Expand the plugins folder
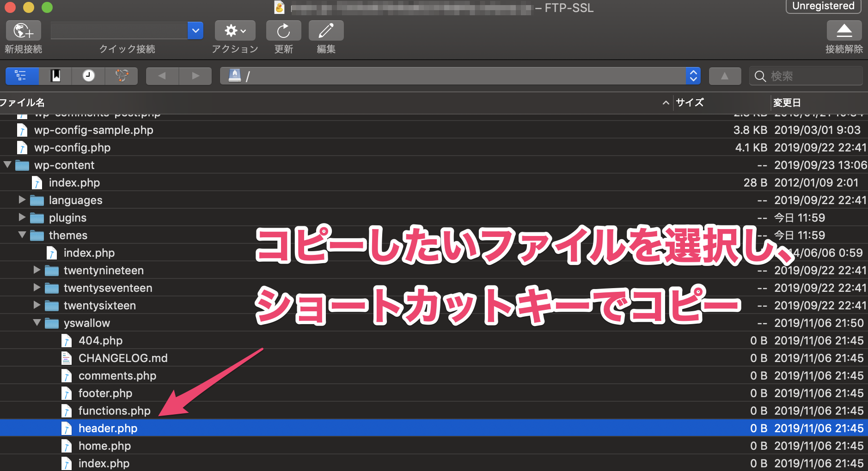Screen dimensions: 868x471 22,217
